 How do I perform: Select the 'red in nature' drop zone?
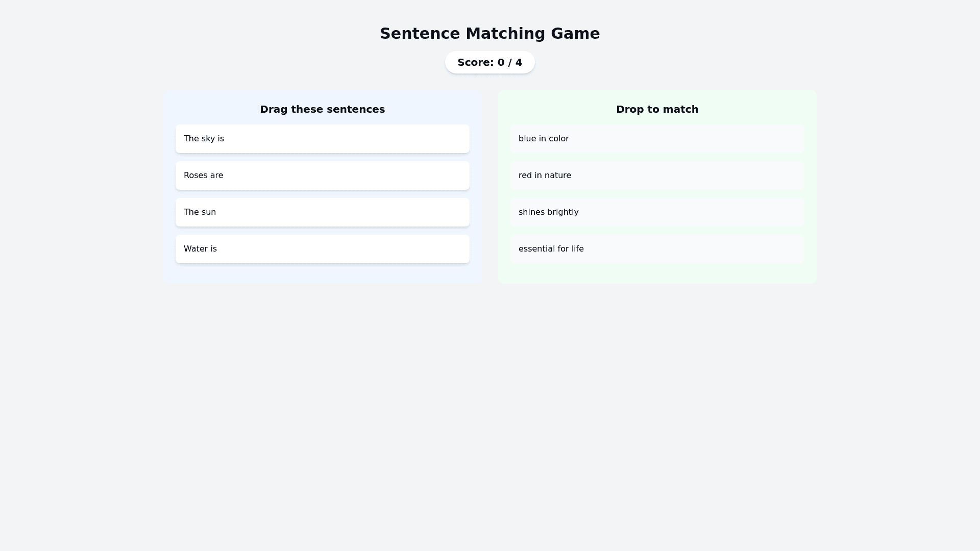click(657, 176)
